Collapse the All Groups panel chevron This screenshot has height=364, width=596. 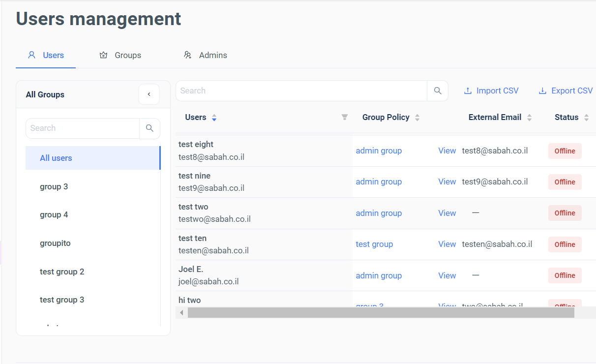[149, 94]
